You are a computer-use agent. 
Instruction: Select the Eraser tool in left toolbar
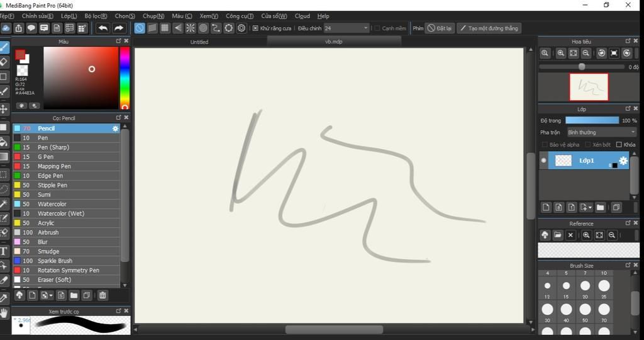point(4,62)
